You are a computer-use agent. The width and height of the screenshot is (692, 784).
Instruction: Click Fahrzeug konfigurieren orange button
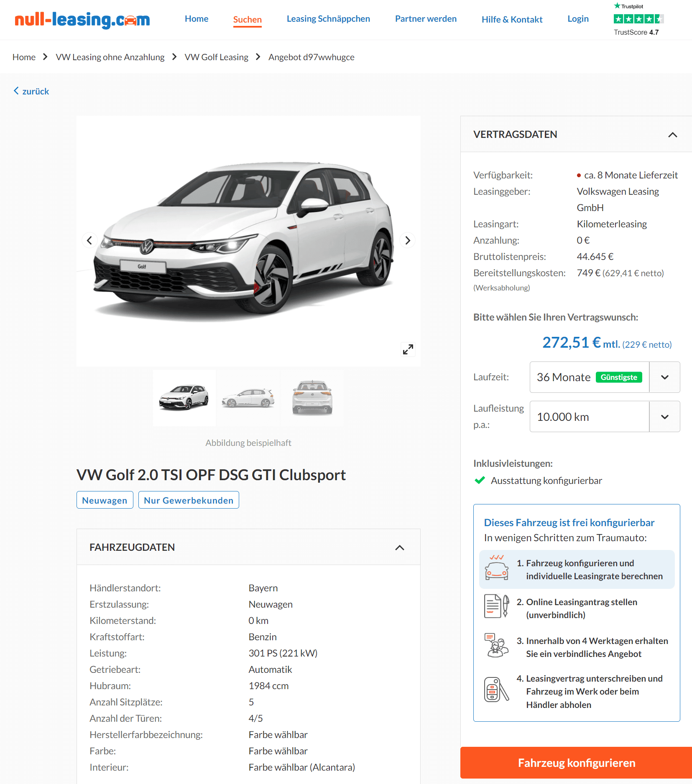click(x=576, y=763)
